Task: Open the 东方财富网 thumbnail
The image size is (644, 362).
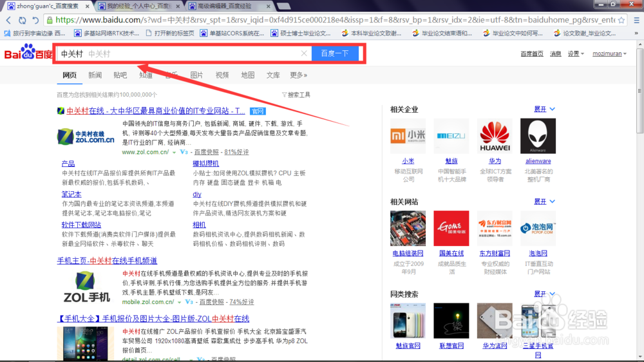Action: (x=495, y=229)
